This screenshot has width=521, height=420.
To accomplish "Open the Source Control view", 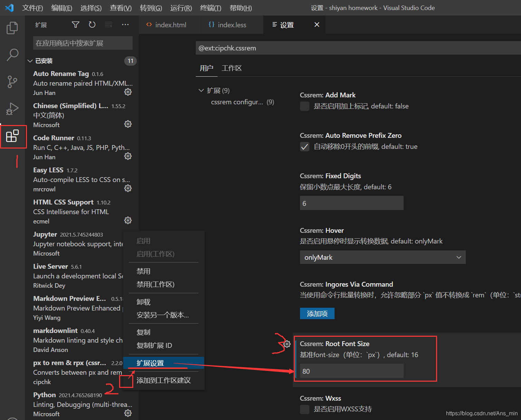I will click(12, 82).
